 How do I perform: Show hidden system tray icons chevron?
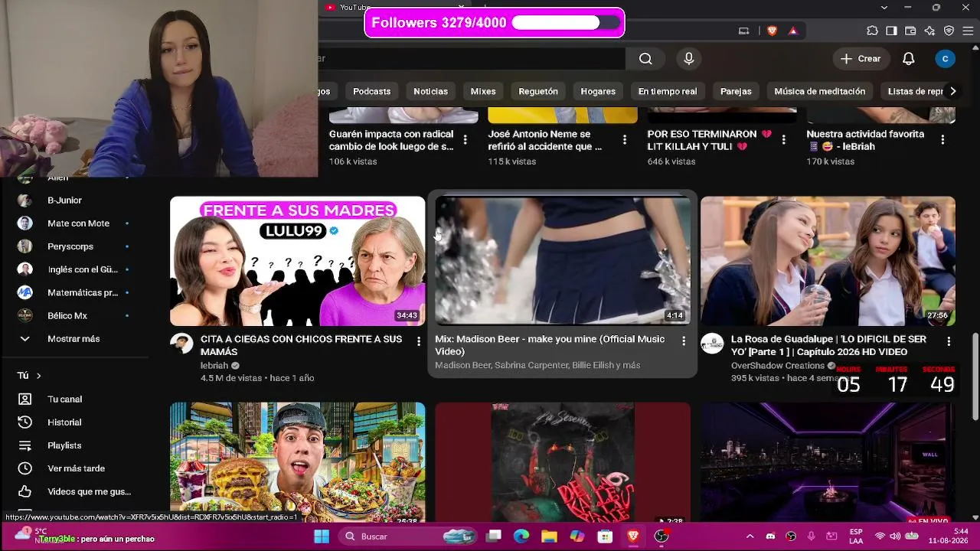(x=750, y=536)
